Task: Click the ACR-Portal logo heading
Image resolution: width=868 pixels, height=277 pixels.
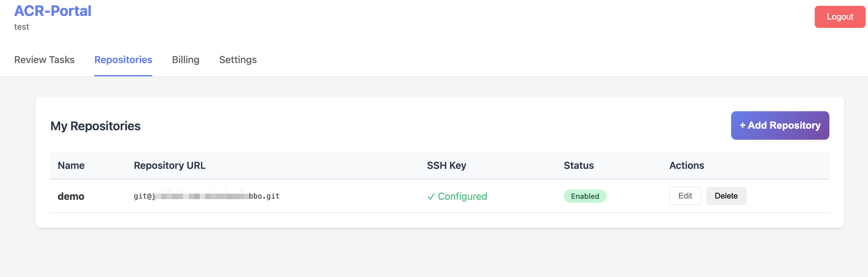Action: point(53,10)
